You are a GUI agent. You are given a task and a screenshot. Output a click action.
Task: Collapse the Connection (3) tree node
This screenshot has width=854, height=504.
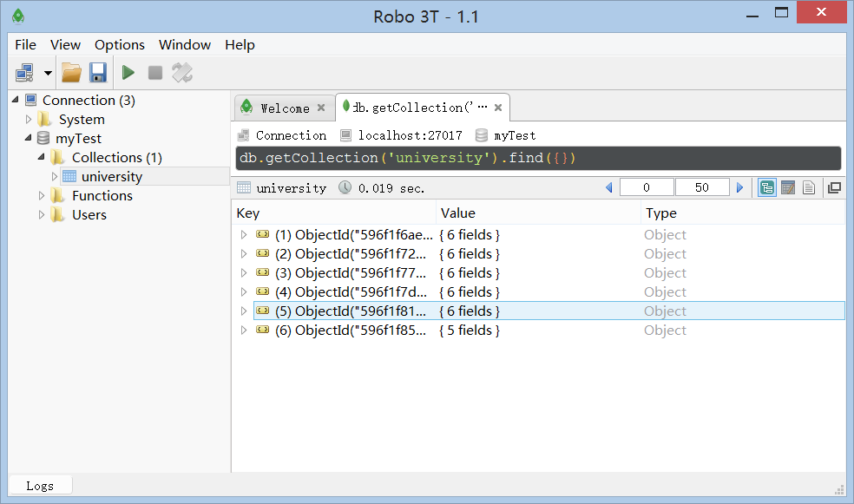pyautogui.click(x=16, y=100)
